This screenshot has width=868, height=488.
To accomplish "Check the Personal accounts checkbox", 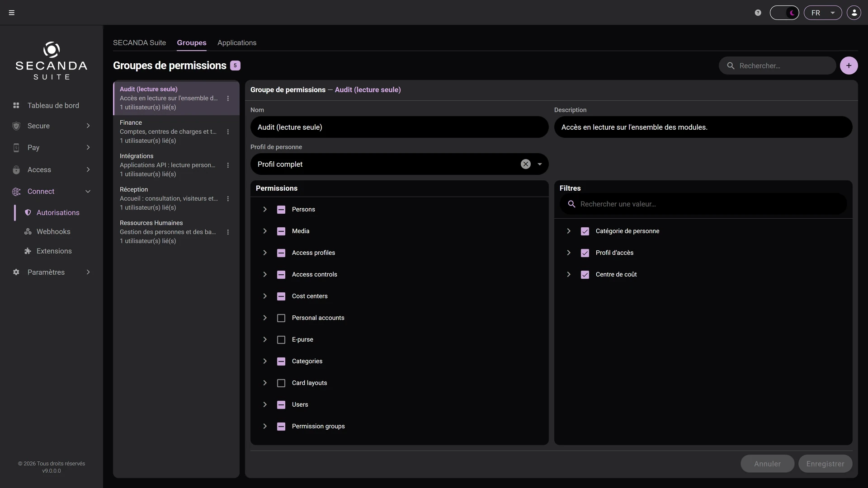I will click(281, 318).
